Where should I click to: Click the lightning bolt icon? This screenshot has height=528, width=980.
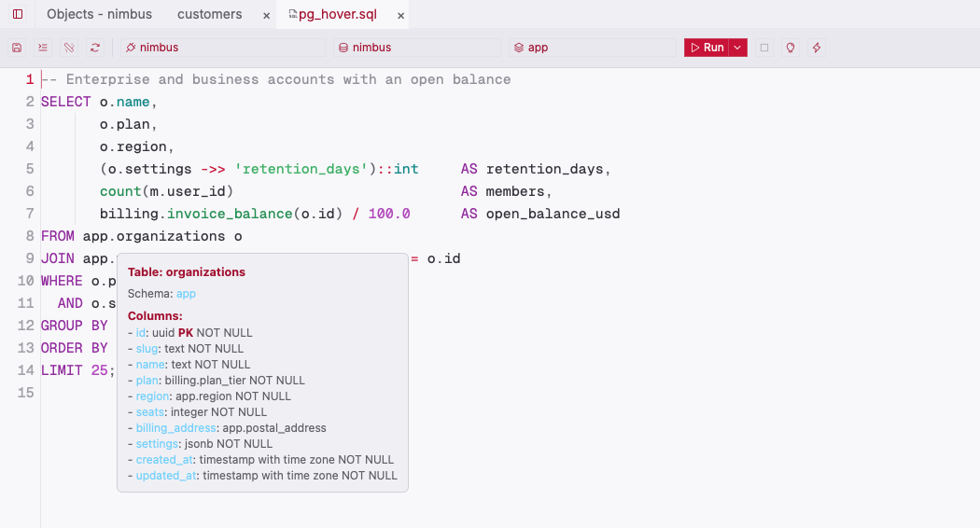point(817,48)
